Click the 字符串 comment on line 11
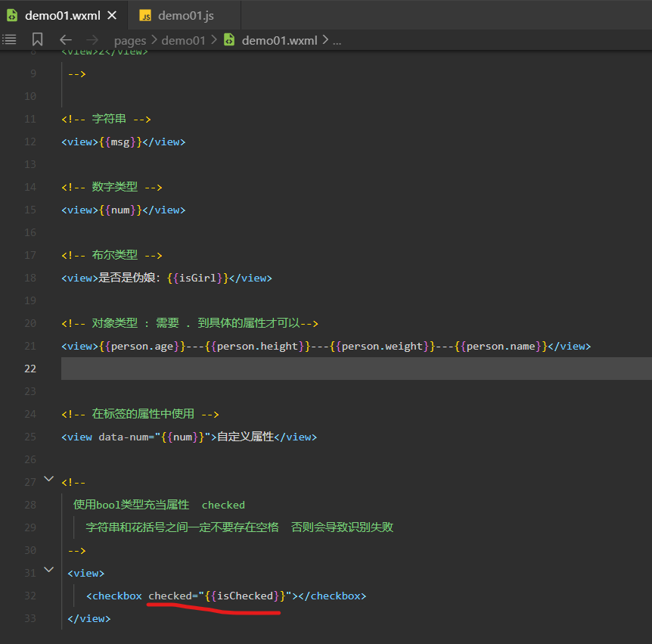The height and width of the screenshot is (644, 652). 109,119
